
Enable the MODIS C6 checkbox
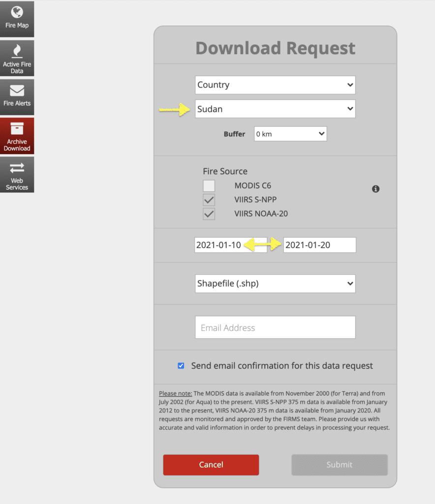(x=209, y=186)
